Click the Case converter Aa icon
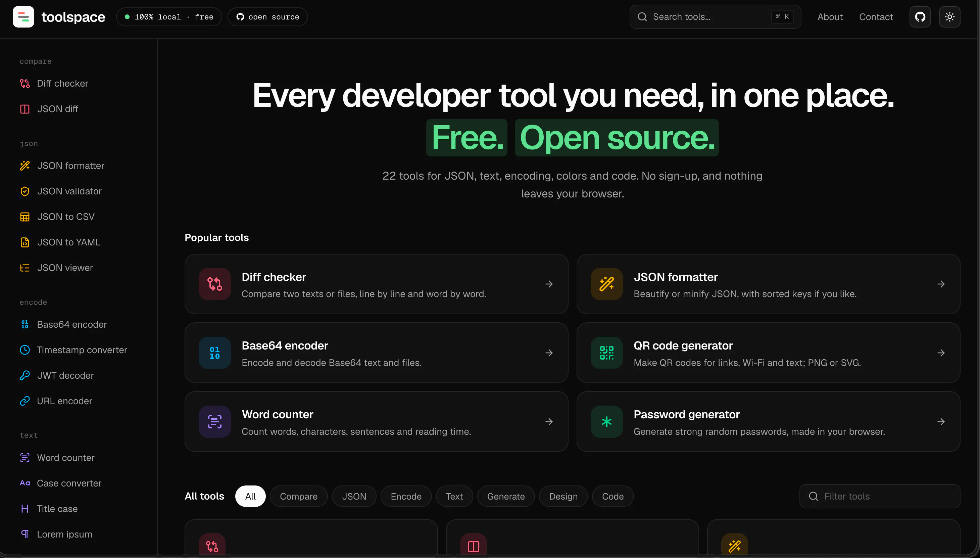980x558 pixels. 25,483
